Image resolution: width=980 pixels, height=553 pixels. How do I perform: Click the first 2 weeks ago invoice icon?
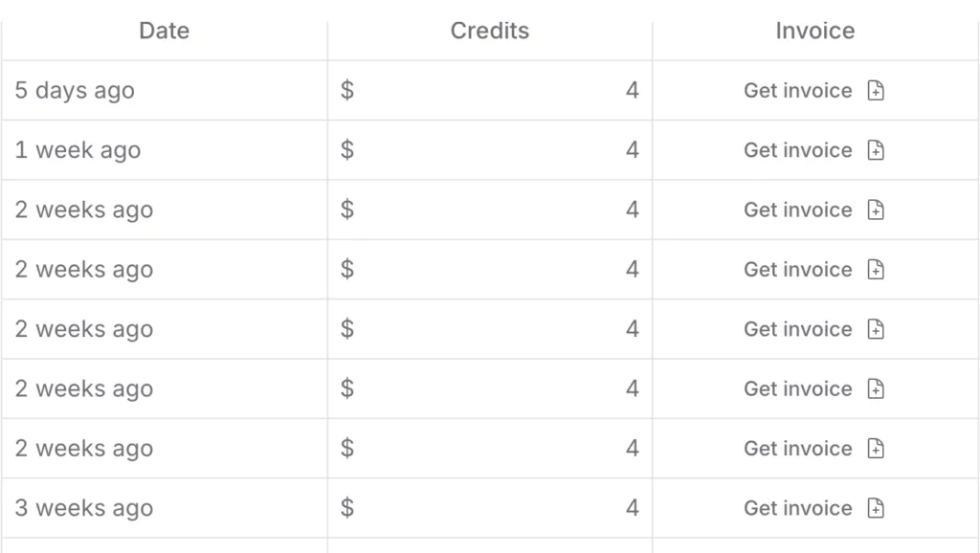(876, 210)
